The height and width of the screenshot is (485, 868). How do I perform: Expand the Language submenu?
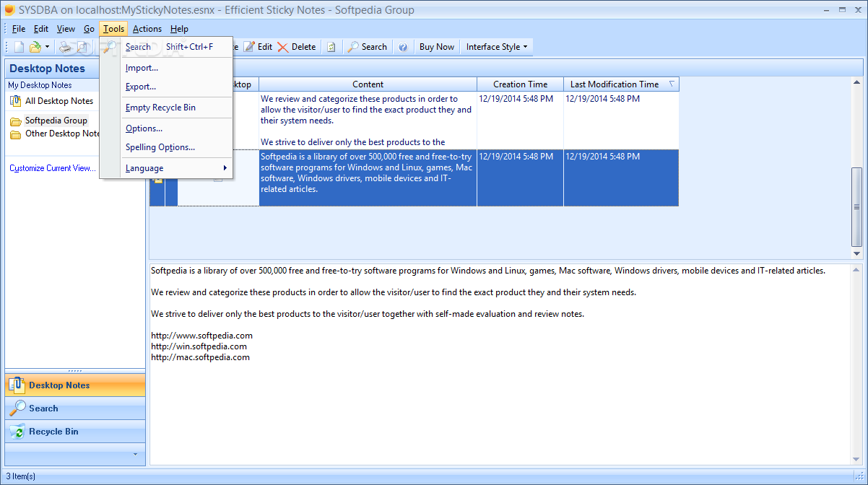click(166, 168)
